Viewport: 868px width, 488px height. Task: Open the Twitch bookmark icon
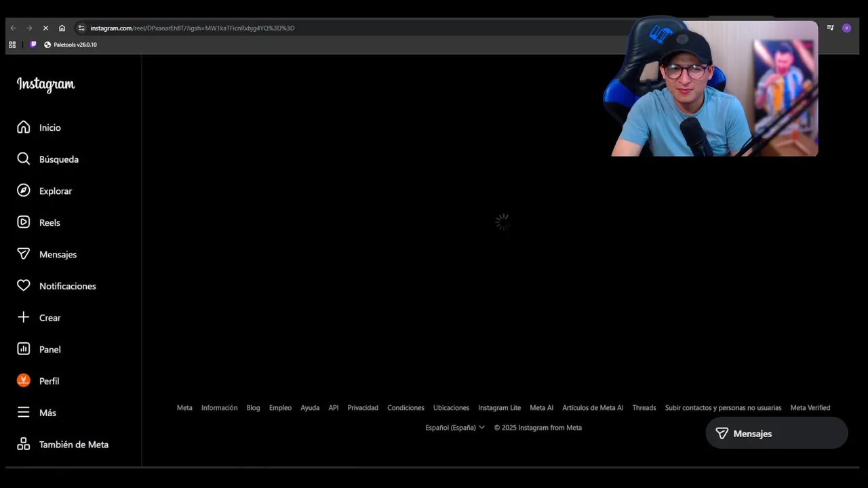[x=33, y=45]
